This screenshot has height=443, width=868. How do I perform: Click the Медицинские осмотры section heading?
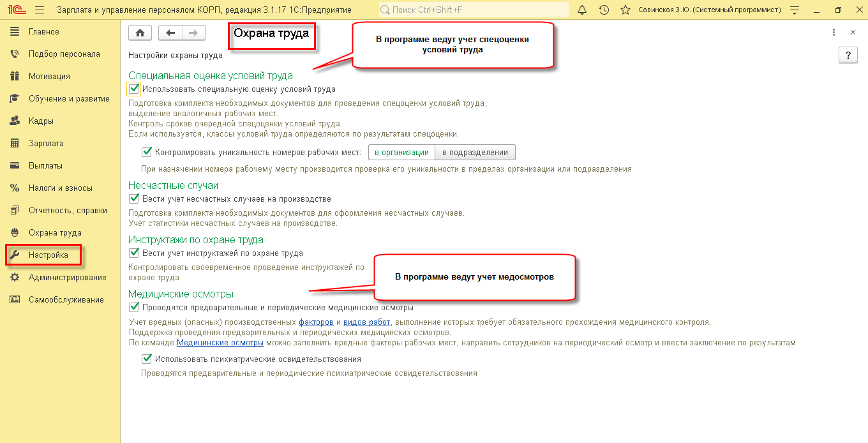pyautogui.click(x=181, y=294)
